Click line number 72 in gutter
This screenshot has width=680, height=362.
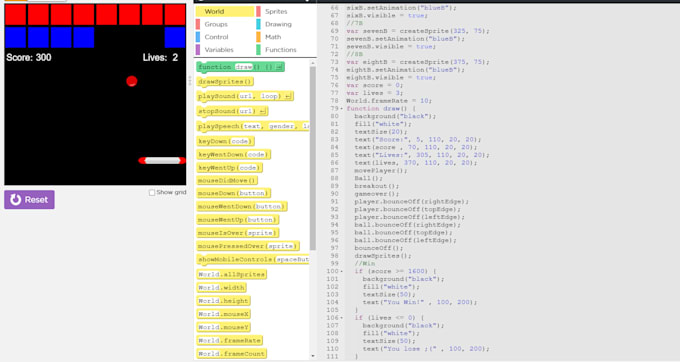[334, 54]
